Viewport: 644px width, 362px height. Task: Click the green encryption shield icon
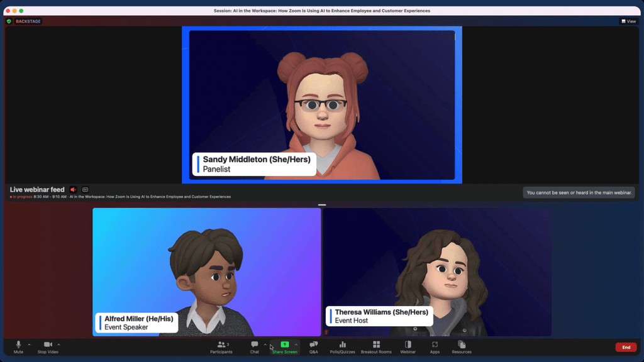(x=9, y=21)
